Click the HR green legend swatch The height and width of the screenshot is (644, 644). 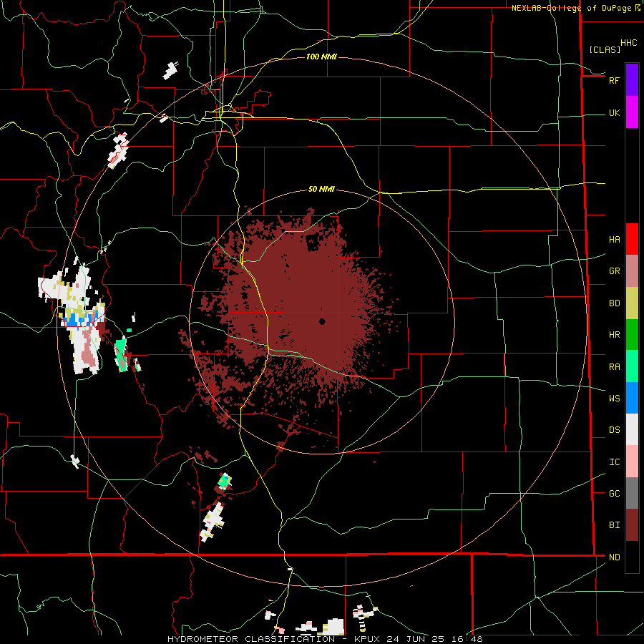click(632, 335)
